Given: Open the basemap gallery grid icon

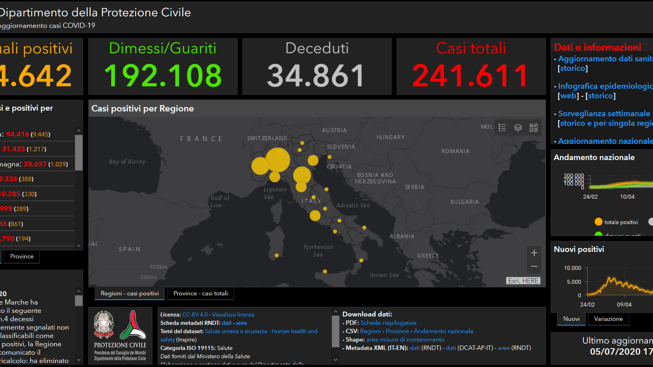Looking at the screenshot, I should pyautogui.click(x=533, y=127).
